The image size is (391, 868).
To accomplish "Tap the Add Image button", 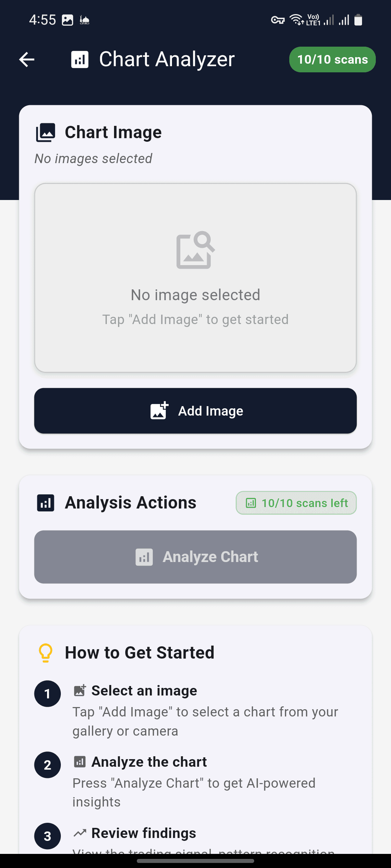I will coord(195,410).
